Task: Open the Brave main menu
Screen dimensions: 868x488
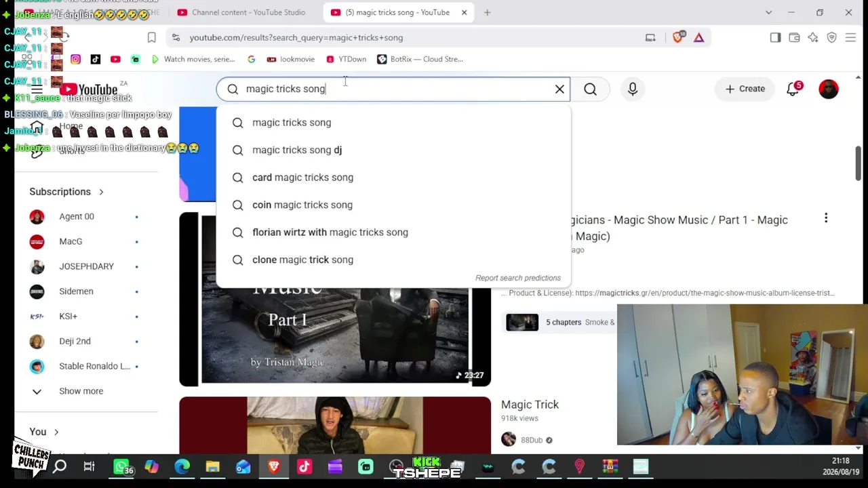Action: (x=850, y=37)
